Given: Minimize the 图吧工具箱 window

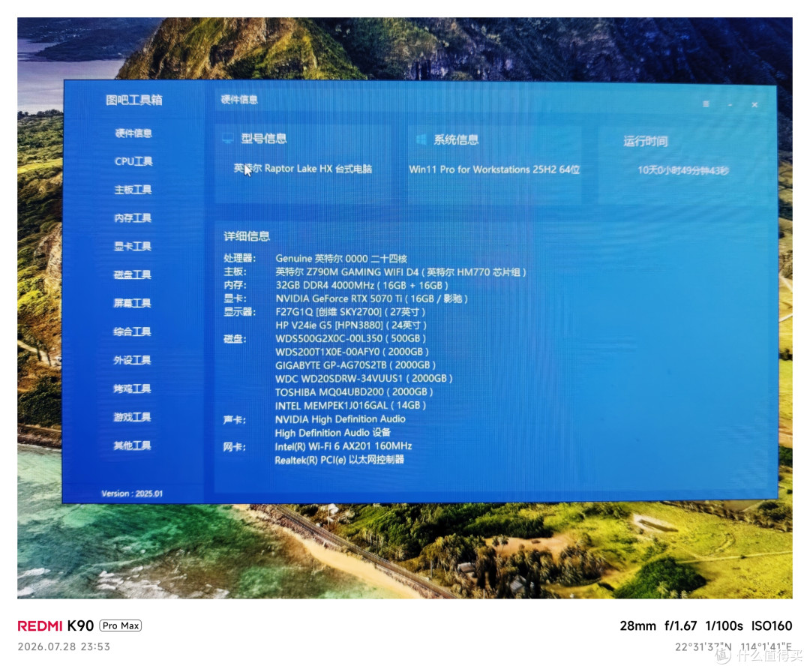Looking at the screenshot, I should tap(730, 104).
